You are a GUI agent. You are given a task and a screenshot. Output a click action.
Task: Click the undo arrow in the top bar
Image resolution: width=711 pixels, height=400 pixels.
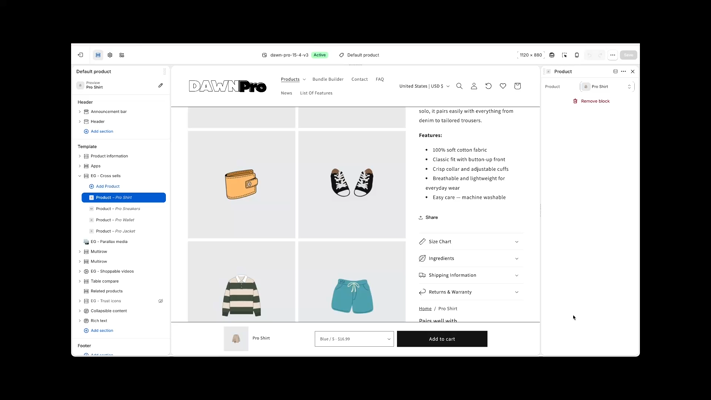pyautogui.click(x=589, y=55)
